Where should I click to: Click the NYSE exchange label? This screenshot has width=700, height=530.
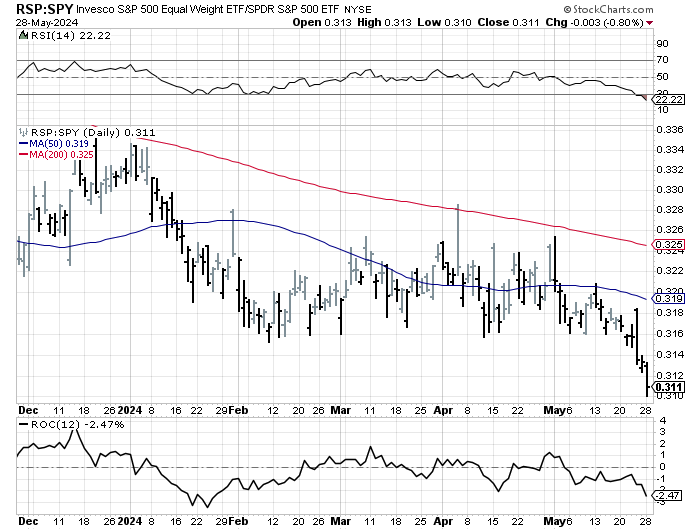(x=357, y=9)
